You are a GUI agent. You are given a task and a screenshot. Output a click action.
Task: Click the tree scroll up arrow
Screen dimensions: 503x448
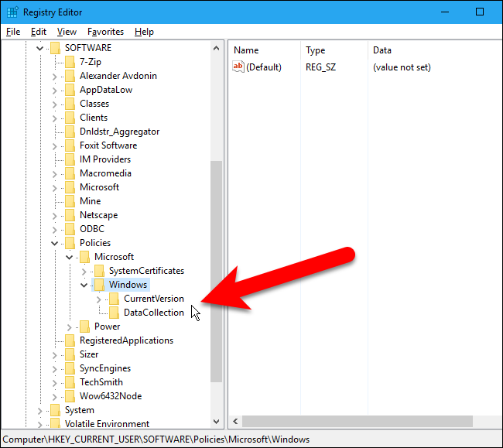pos(216,49)
